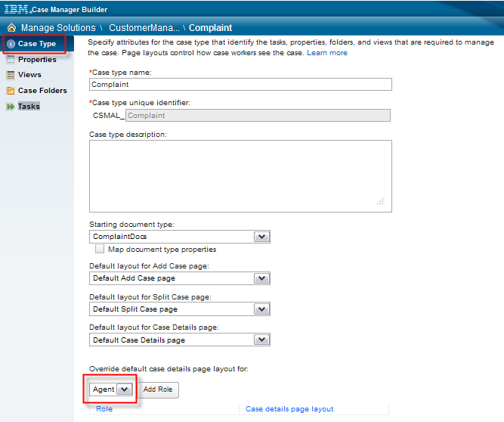Sort by Case details page layout header

[289, 409]
